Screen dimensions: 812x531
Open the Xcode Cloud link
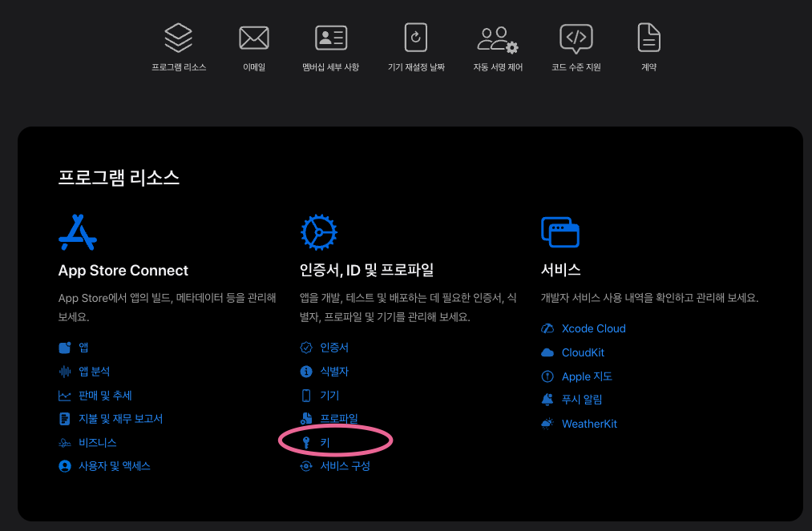pyautogui.click(x=593, y=328)
